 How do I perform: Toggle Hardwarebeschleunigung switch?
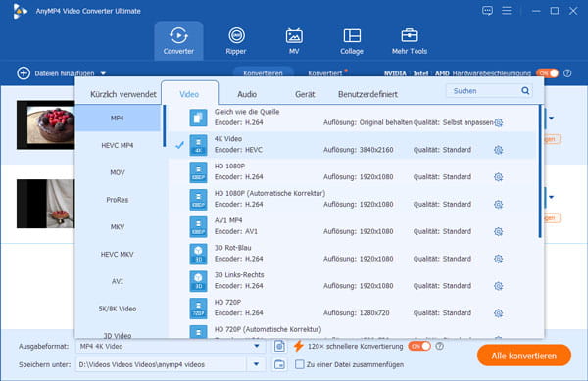click(x=547, y=73)
